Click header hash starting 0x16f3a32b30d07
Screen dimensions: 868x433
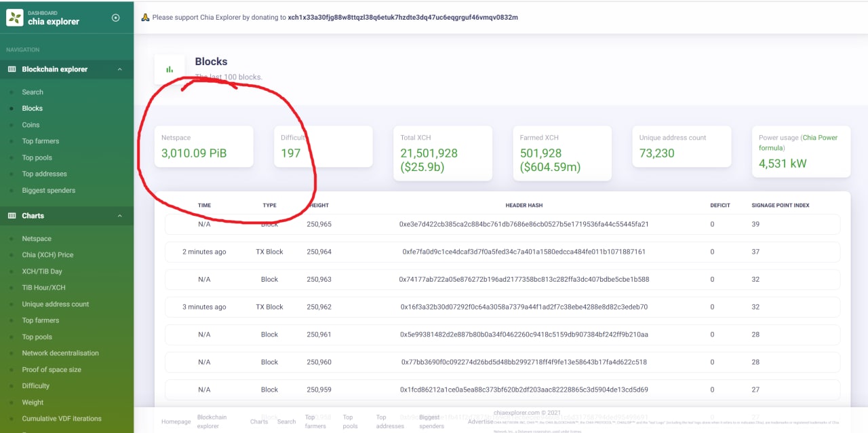[524, 307]
